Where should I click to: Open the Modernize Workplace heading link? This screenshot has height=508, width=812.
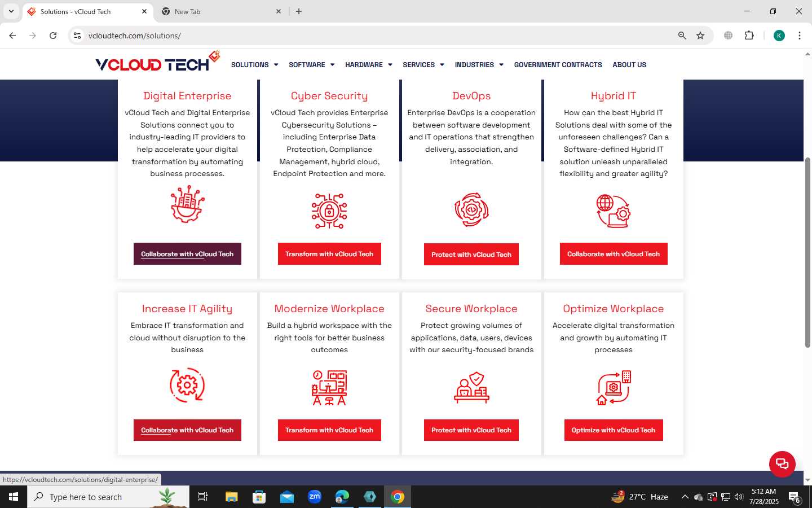[329, 309]
